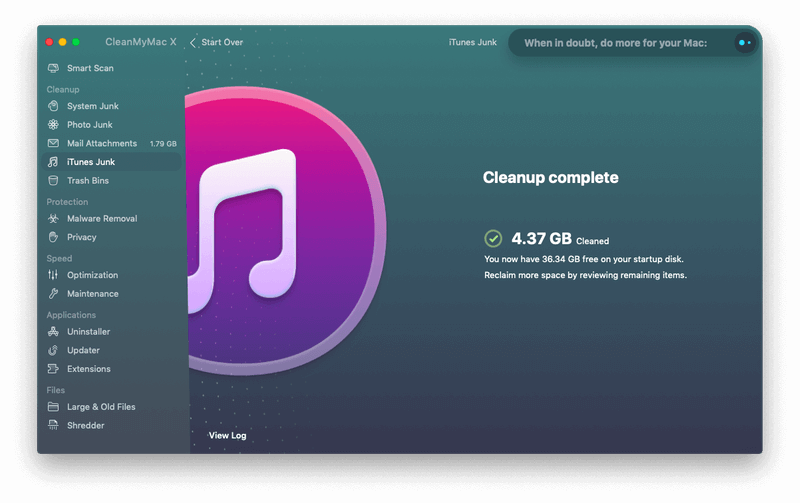Click the iTunes Junk title in header
Viewport: 800px width, 503px height.
click(x=472, y=42)
